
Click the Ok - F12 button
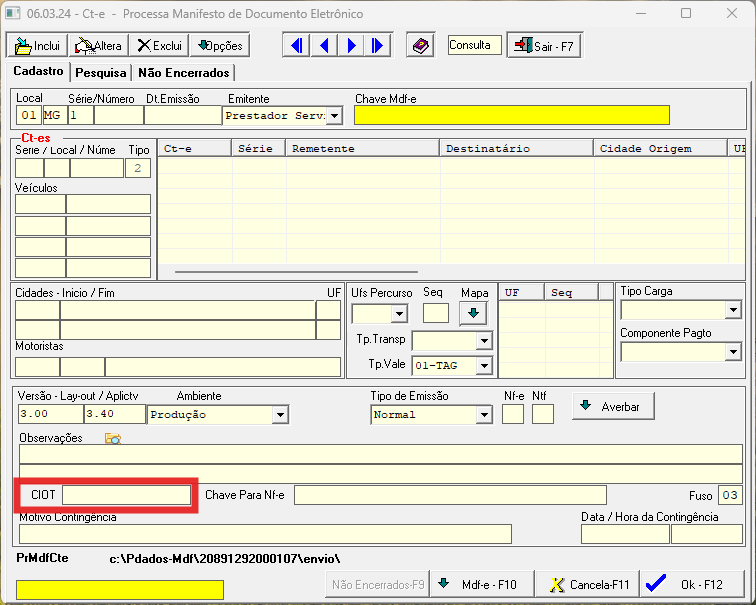tap(692, 584)
